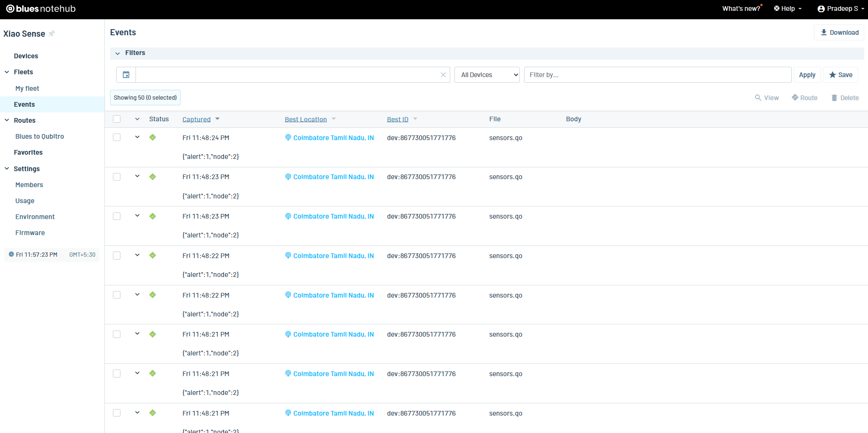Sort by Best ID column header
Viewport: 868px width, 433px height.
pyautogui.click(x=398, y=119)
